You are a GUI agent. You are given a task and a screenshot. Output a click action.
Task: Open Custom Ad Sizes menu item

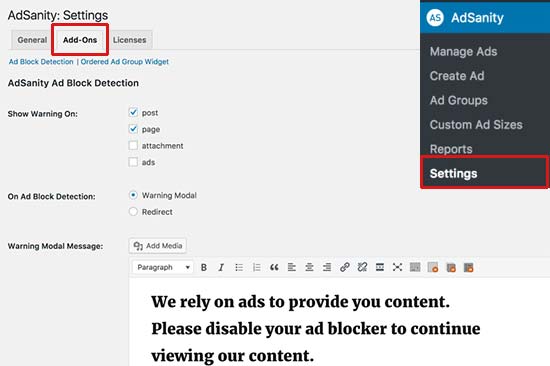pos(476,125)
